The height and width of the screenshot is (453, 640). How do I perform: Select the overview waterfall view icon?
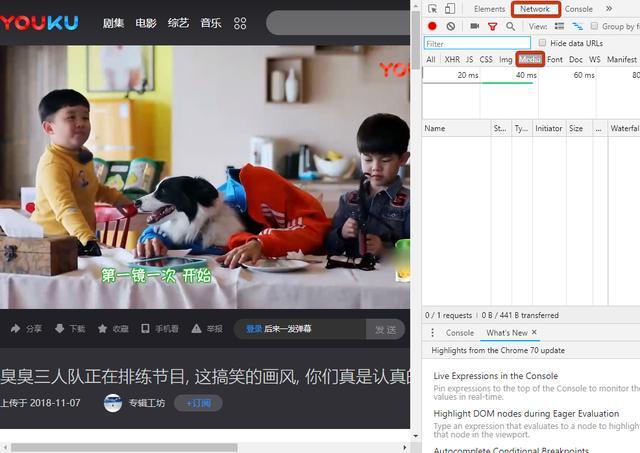[577, 26]
